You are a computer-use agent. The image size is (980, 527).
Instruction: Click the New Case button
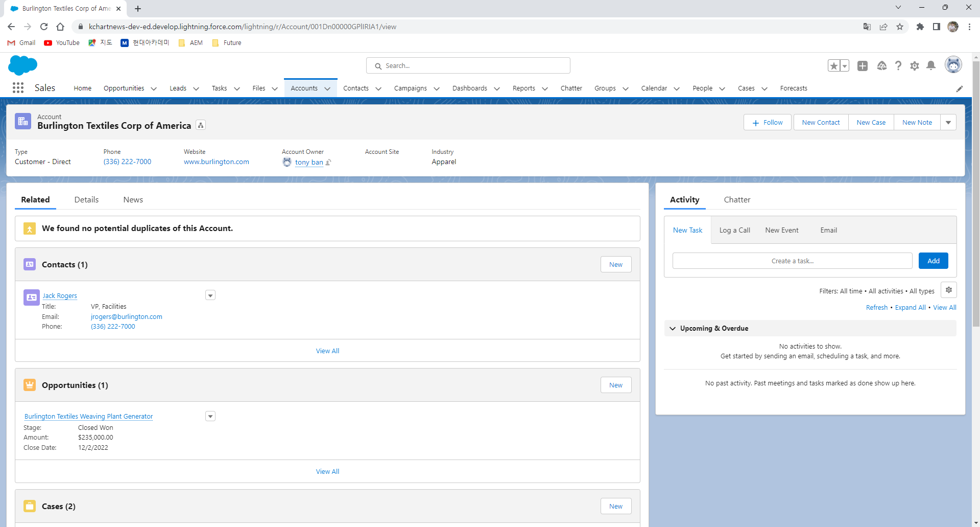[x=871, y=122]
